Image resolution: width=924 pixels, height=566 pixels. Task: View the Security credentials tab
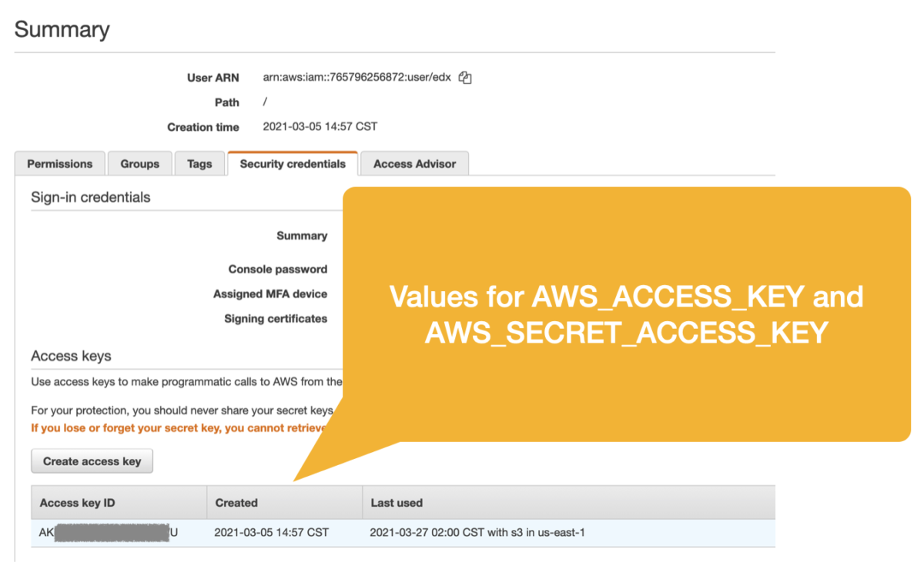click(293, 163)
